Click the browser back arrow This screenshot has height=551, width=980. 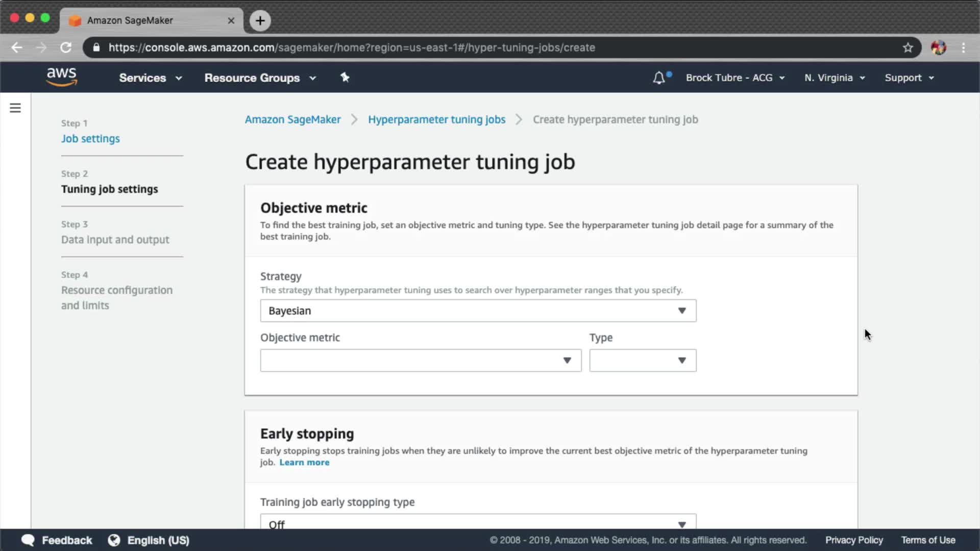(x=17, y=47)
